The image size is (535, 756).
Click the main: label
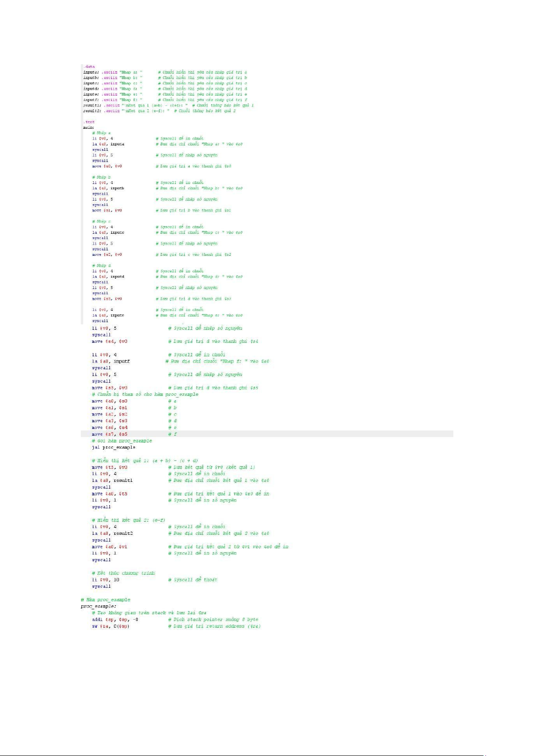pyautogui.click(x=88, y=127)
